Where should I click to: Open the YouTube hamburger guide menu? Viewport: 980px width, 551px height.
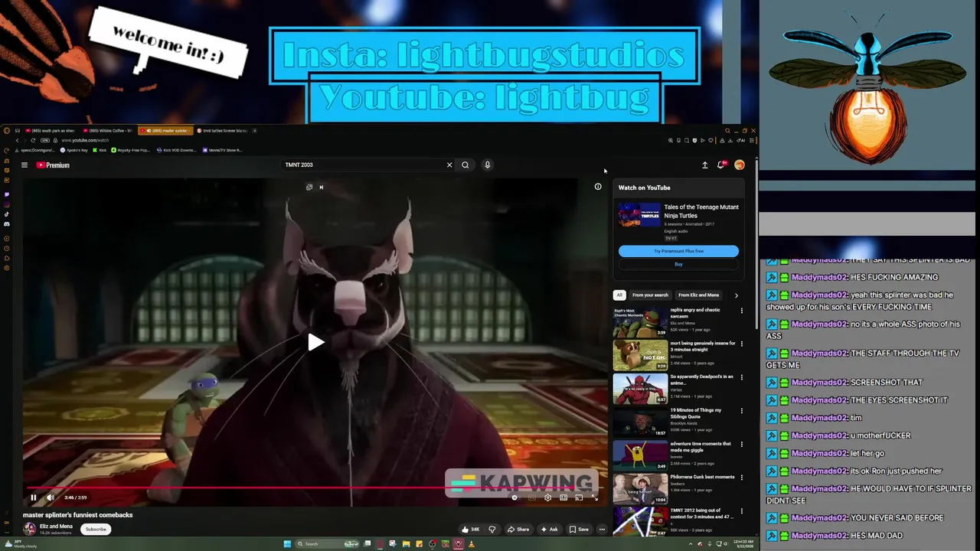(x=24, y=165)
